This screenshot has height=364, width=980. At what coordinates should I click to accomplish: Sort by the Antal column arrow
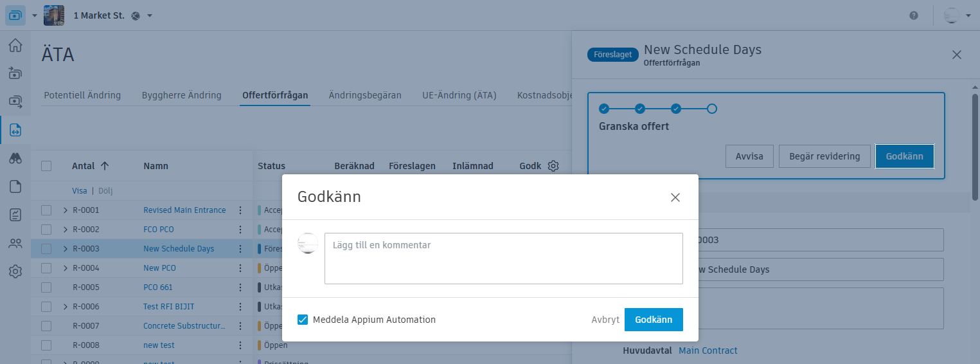(x=105, y=166)
